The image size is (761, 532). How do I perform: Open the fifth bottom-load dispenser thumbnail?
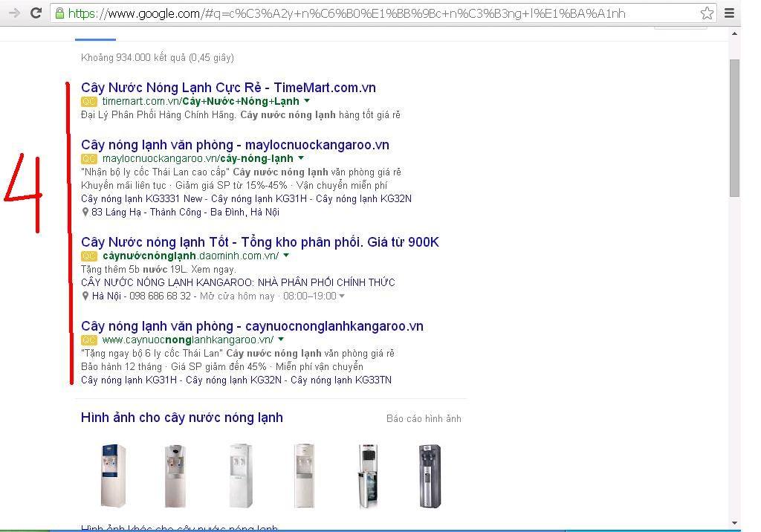pos(368,476)
